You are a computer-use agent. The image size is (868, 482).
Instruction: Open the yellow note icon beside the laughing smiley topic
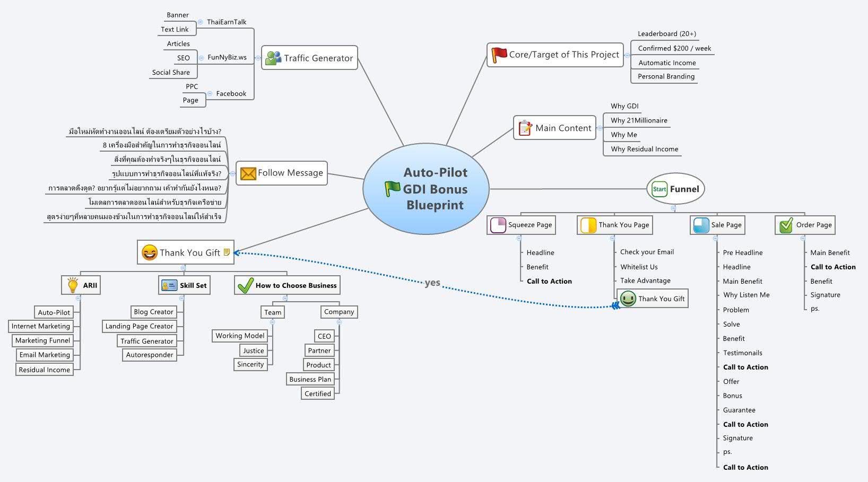pyautogui.click(x=227, y=252)
